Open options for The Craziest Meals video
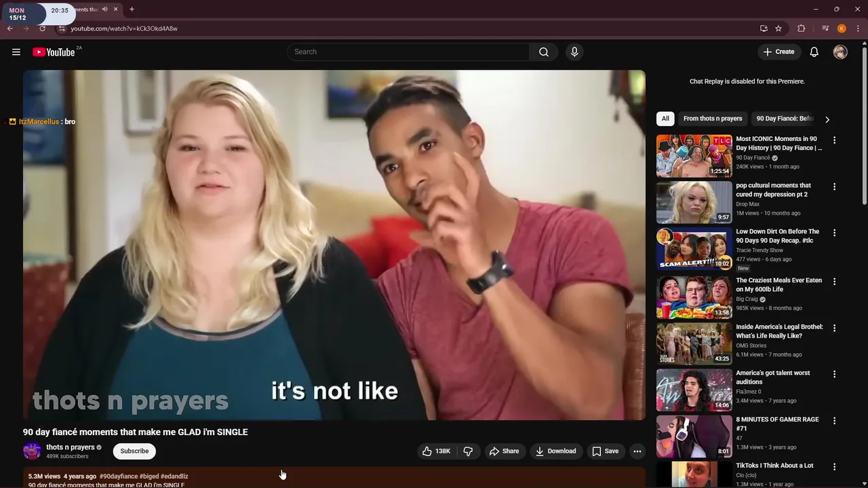This screenshot has height=488, width=868. 835,281
